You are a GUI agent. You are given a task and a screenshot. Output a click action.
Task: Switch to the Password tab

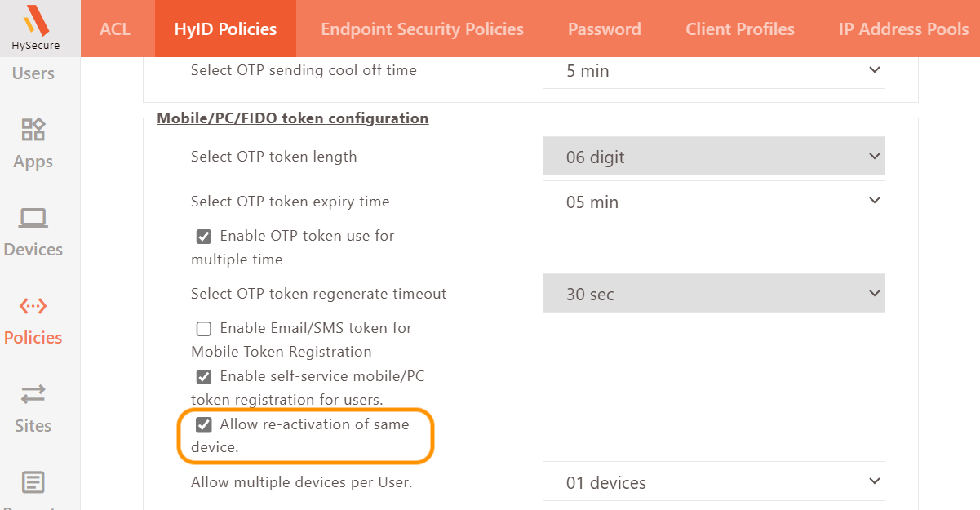click(604, 29)
